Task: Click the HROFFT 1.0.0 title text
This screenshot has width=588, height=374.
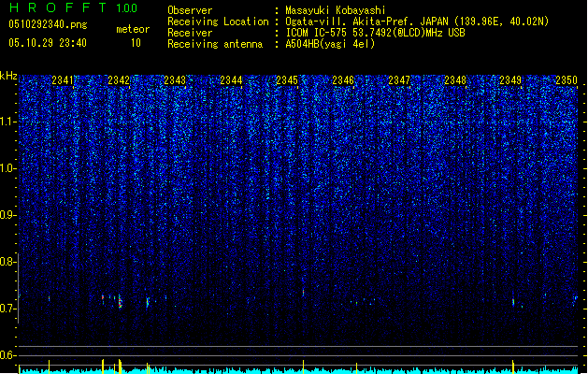Action: coord(74,7)
